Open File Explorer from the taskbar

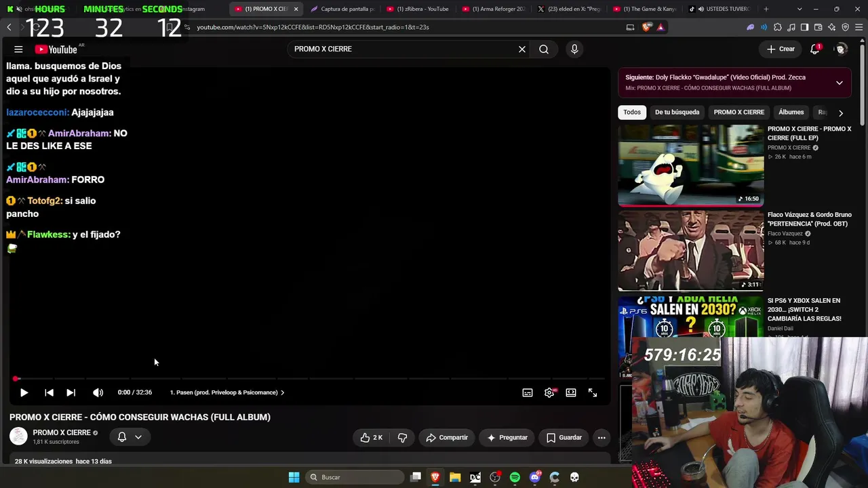pyautogui.click(x=455, y=477)
